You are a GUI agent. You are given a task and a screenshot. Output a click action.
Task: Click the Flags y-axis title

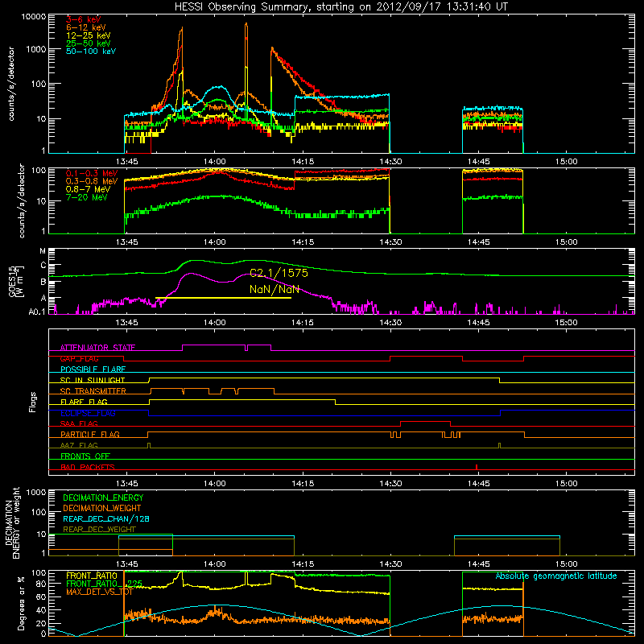point(33,402)
